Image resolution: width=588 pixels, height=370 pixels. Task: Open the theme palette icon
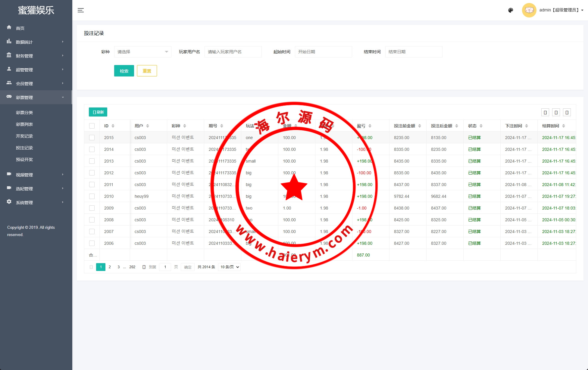click(x=511, y=10)
